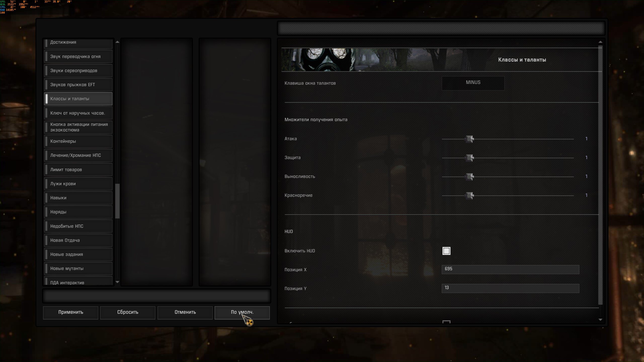Click the mod list scrollbar thumb
The width and height of the screenshot is (644, 362).
tap(117, 201)
